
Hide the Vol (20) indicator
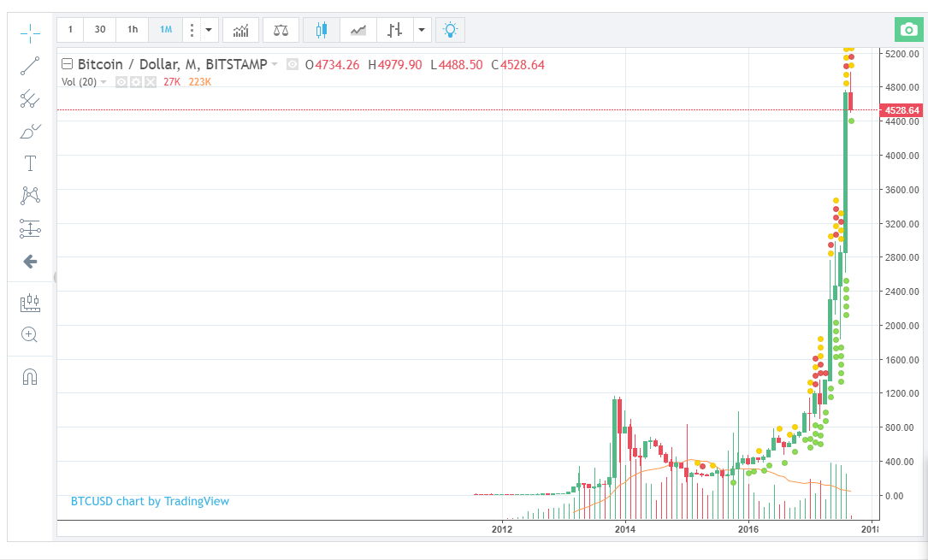click(x=121, y=81)
